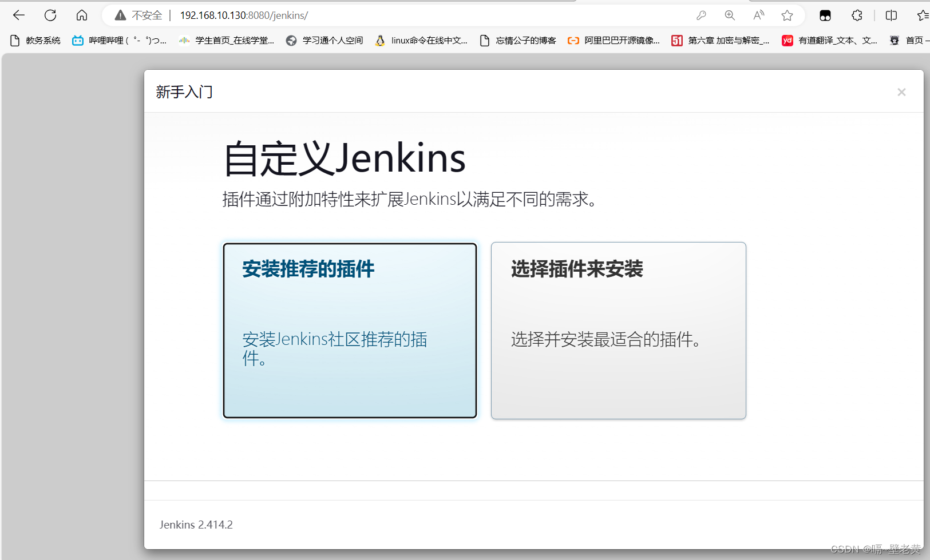The image size is (930, 560).
Task: Open the zoom magnifier in address bar
Action: (730, 15)
